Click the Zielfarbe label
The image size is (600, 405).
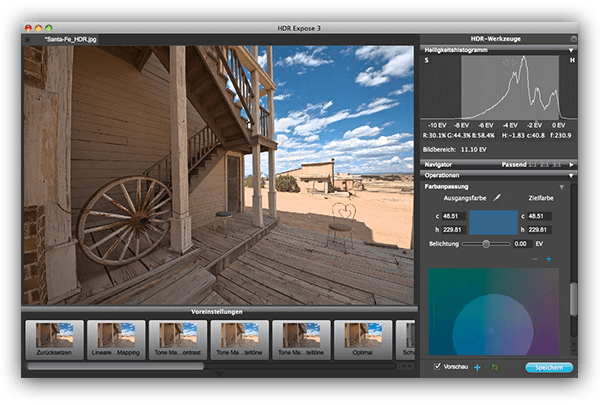tap(541, 198)
